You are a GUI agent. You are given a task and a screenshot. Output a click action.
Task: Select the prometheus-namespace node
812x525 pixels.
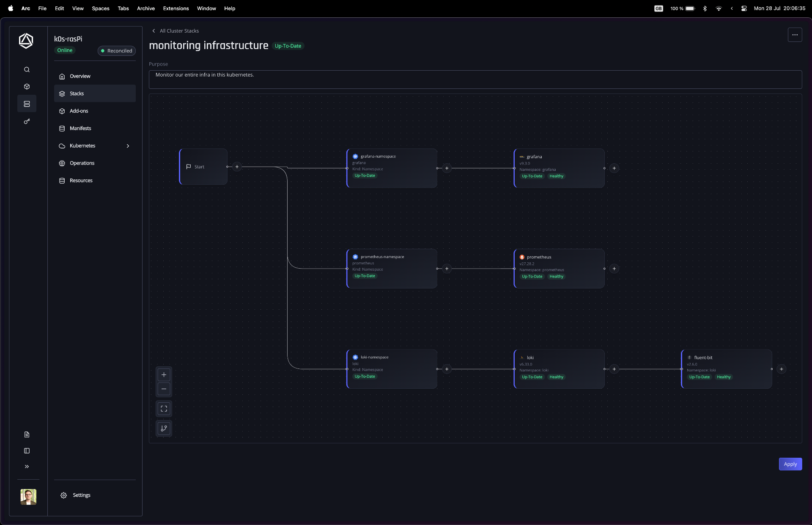click(x=392, y=269)
